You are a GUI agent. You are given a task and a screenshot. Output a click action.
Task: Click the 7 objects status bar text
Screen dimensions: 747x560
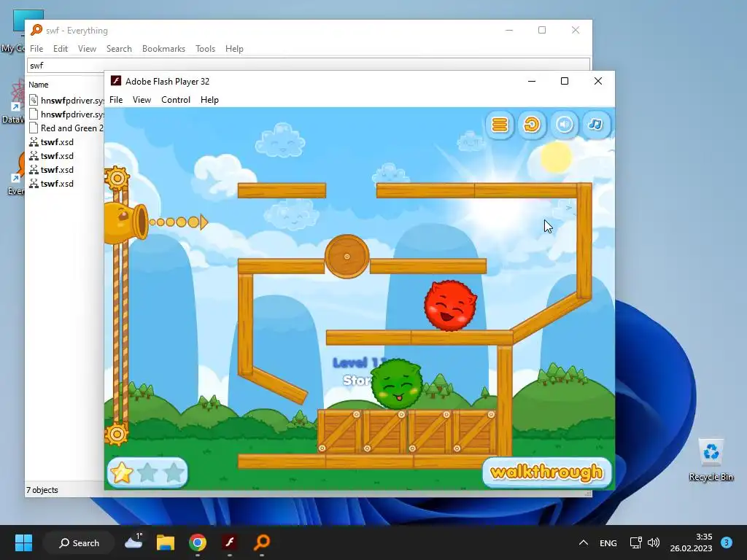[x=42, y=490]
